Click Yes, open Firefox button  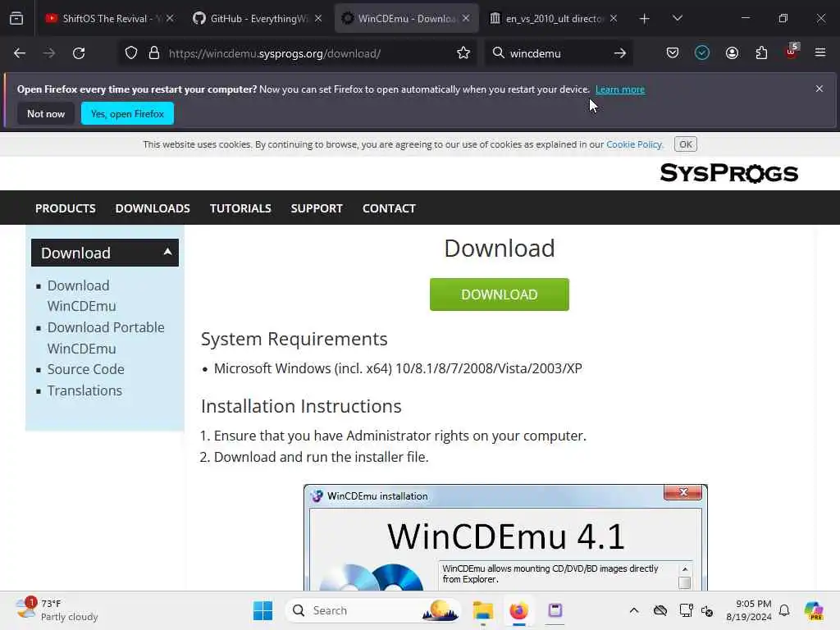pyautogui.click(x=127, y=113)
